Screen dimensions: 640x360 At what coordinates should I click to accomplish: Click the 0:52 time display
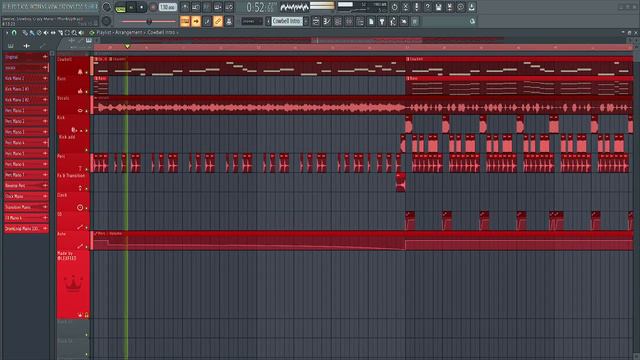261,7
